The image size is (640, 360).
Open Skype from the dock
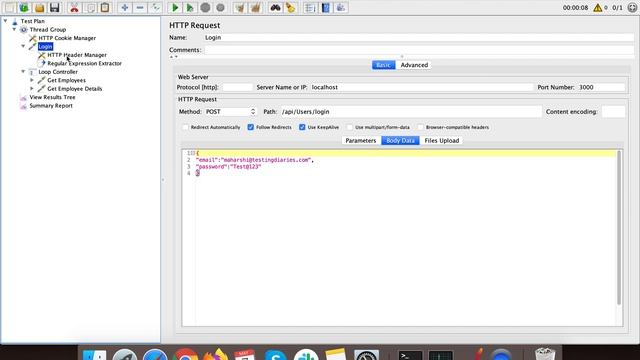pos(276,354)
